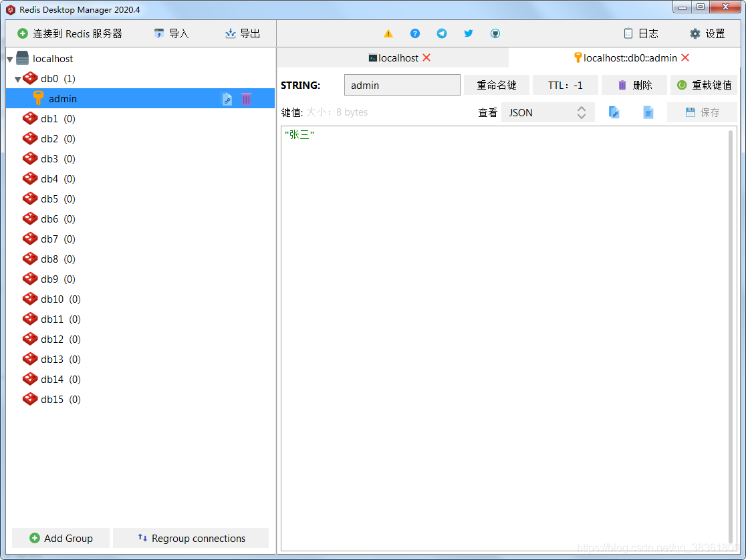Open the Telegram icon in toolbar
This screenshot has height=560, width=746.
pos(441,33)
